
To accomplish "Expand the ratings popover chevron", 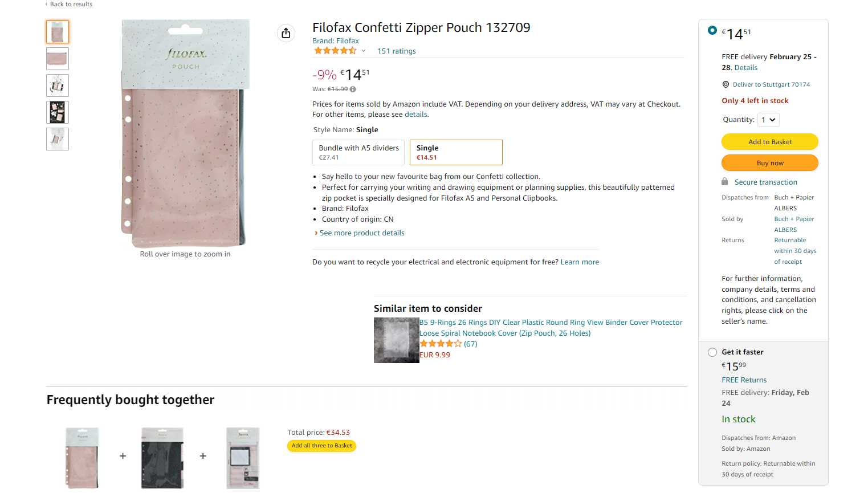I will coord(363,51).
